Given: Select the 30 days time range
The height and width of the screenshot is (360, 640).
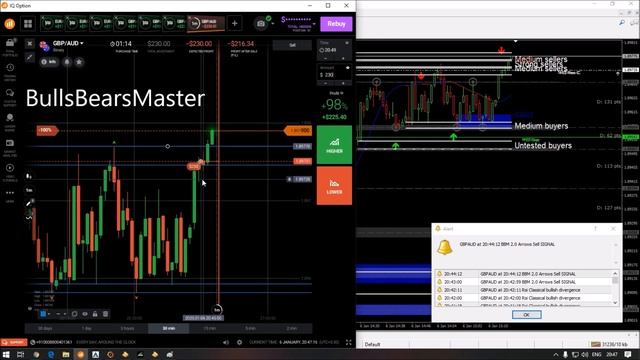Looking at the screenshot, I should point(45,328).
